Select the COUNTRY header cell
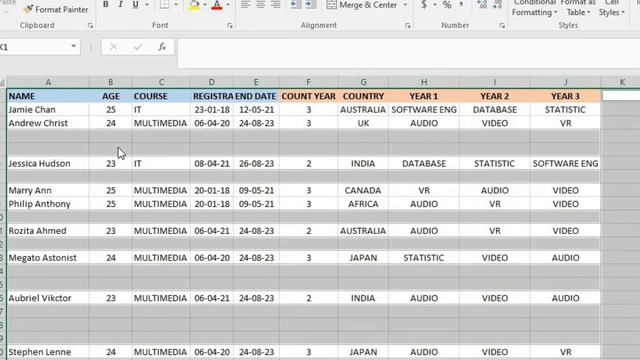This screenshot has width=640, height=360. 363,96
